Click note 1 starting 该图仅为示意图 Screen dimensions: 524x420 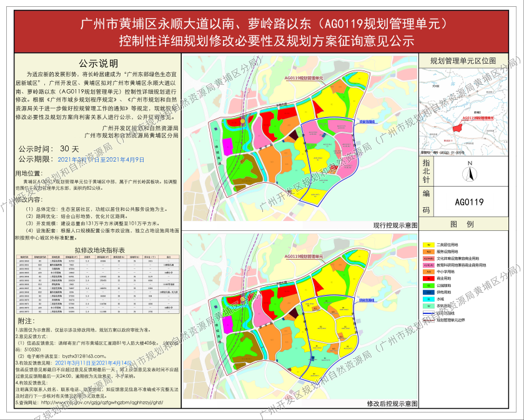(83, 330)
